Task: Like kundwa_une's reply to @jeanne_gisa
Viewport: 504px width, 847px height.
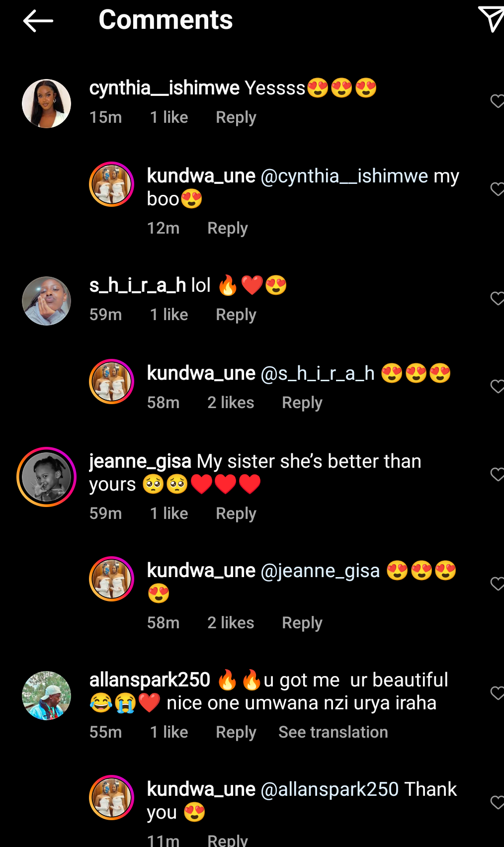Action: [497, 584]
